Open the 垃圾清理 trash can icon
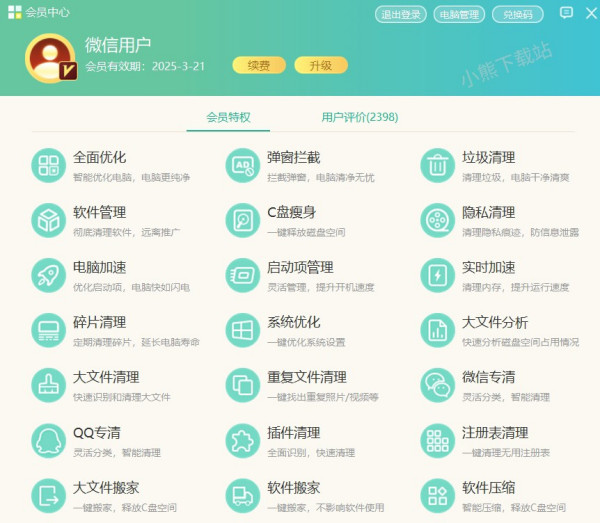 coord(438,166)
